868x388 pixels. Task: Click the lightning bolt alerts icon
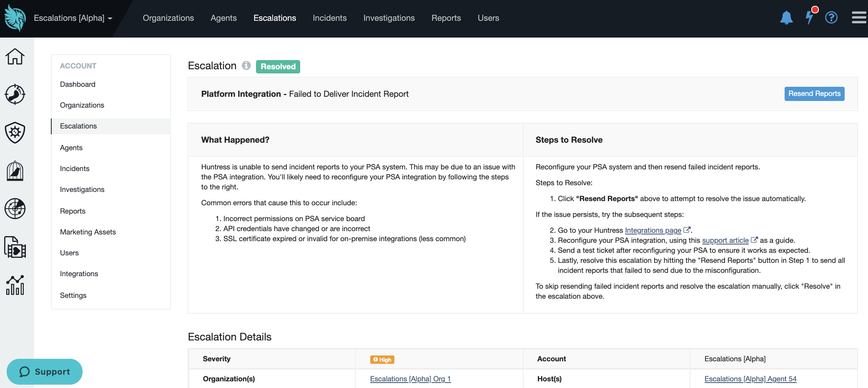click(x=810, y=17)
